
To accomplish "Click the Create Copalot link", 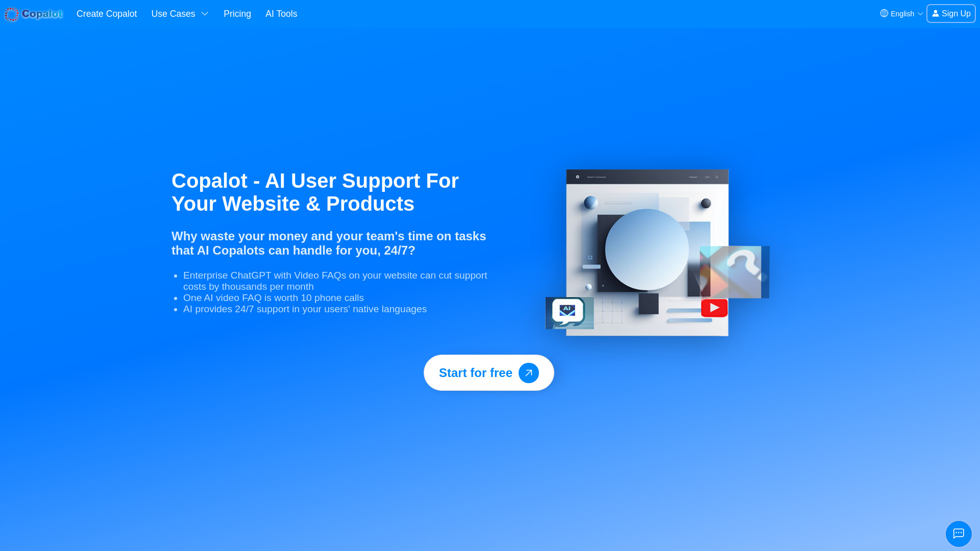I will [106, 13].
